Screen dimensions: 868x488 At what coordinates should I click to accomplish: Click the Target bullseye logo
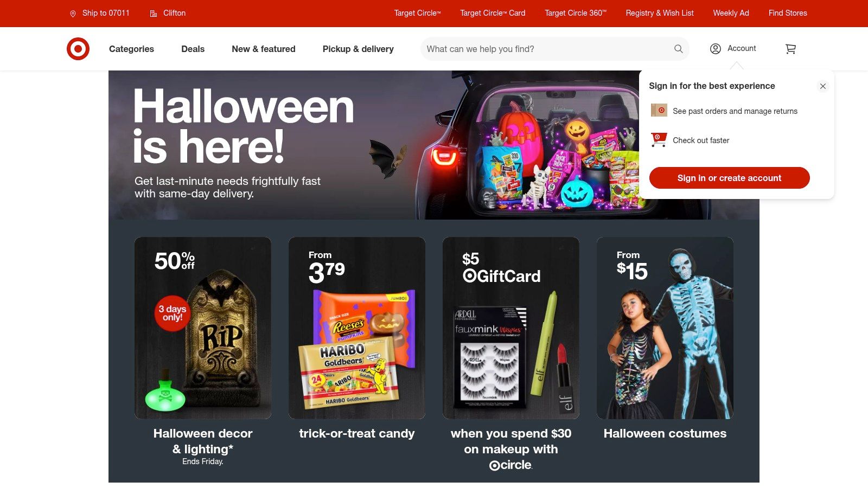[78, 49]
